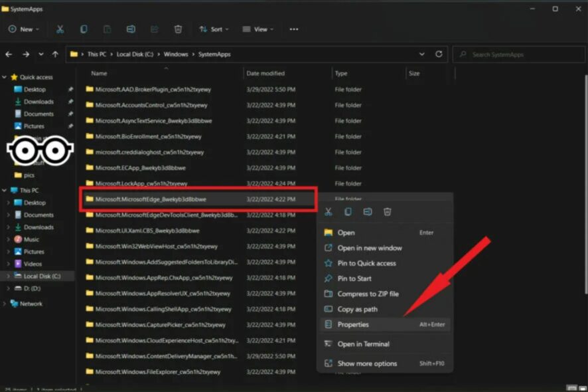Go forward with the right arrow
The image size is (588, 392).
coord(26,54)
